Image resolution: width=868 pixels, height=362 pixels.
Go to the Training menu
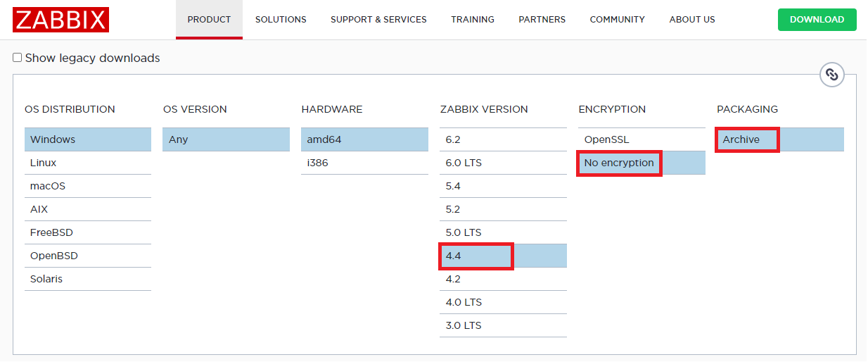coord(473,20)
